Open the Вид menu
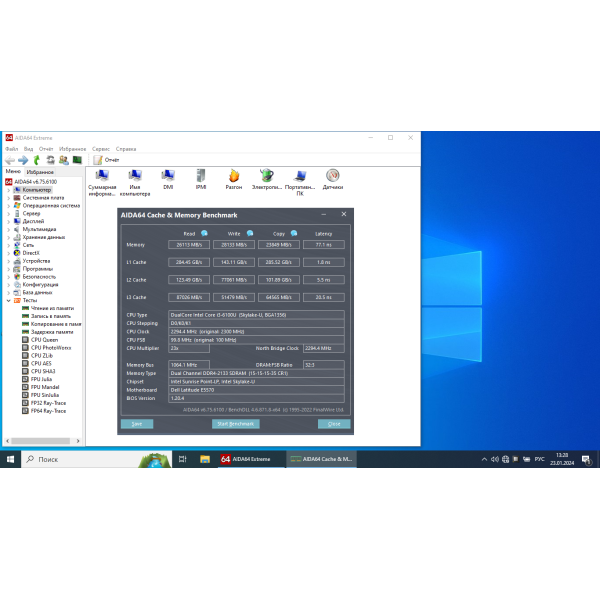600x600 pixels. [x=29, y=149]
